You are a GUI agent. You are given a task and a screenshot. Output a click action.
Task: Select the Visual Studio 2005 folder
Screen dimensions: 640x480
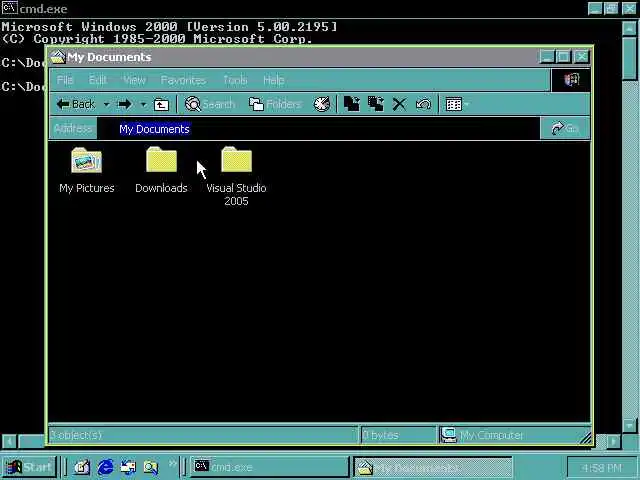(236, 160)
